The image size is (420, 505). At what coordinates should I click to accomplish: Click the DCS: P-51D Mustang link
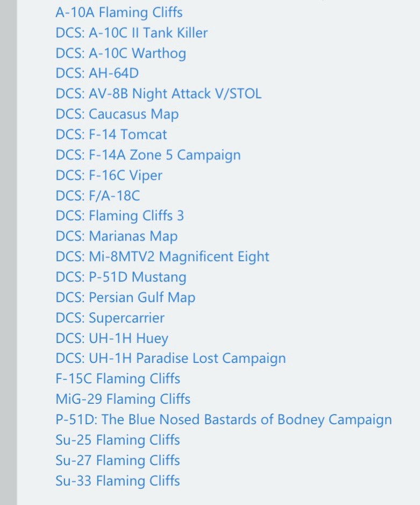(x=120, y=277)
